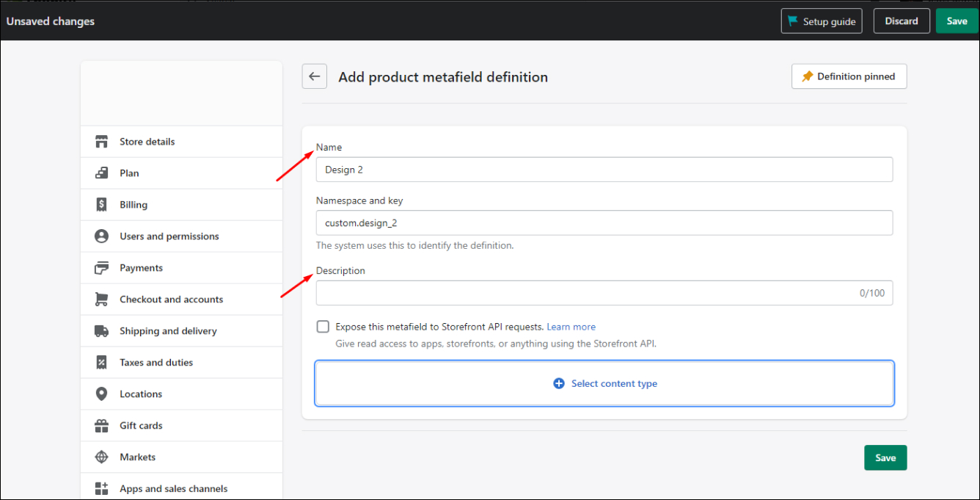
Task: Click the Users and permissions person icon
Action: tap(102, 236)
